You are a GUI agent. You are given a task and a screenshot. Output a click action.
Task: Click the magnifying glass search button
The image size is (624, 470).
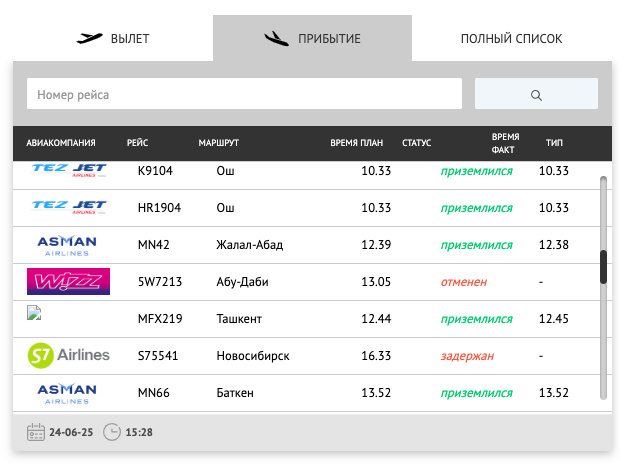coord(536,94)
